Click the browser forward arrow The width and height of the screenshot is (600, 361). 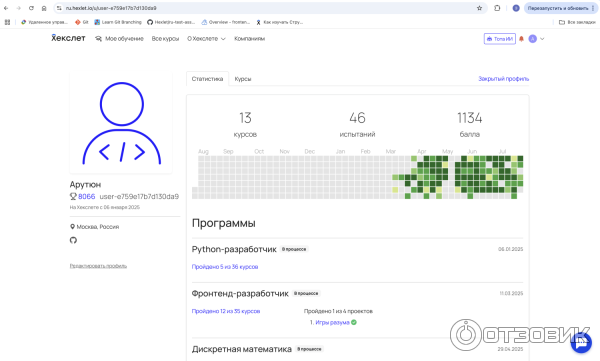(x=18, y=8)
